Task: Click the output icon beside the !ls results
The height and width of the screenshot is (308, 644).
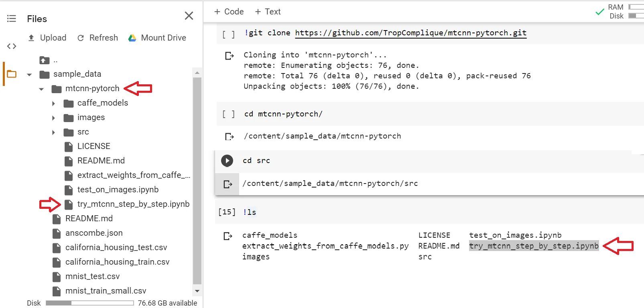Action: [x=228, y=236]
